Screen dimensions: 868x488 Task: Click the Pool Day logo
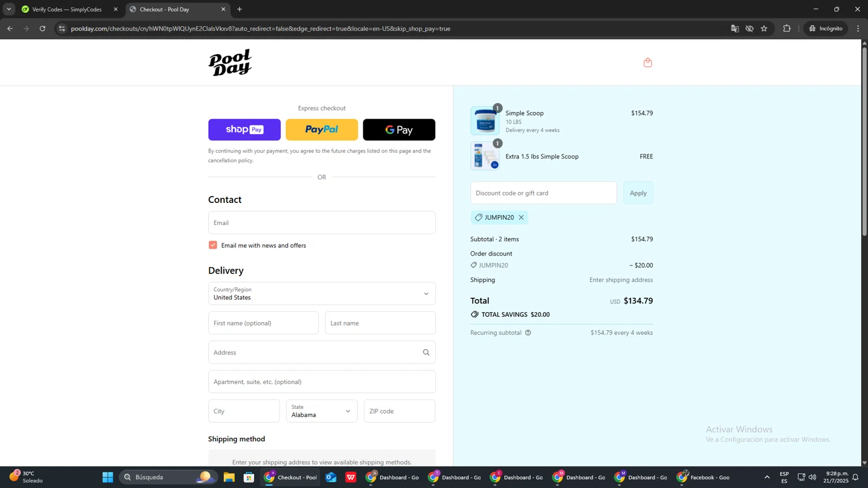point(230,62)
